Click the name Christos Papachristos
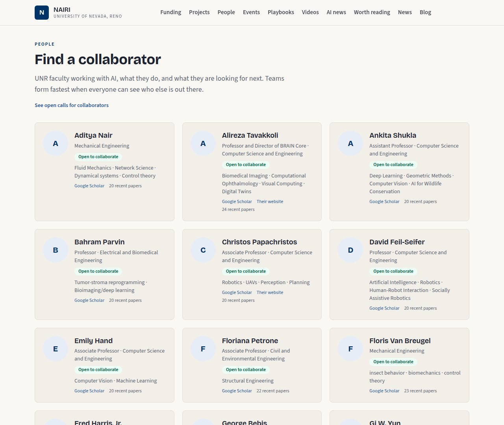 [x=259, y=242]
